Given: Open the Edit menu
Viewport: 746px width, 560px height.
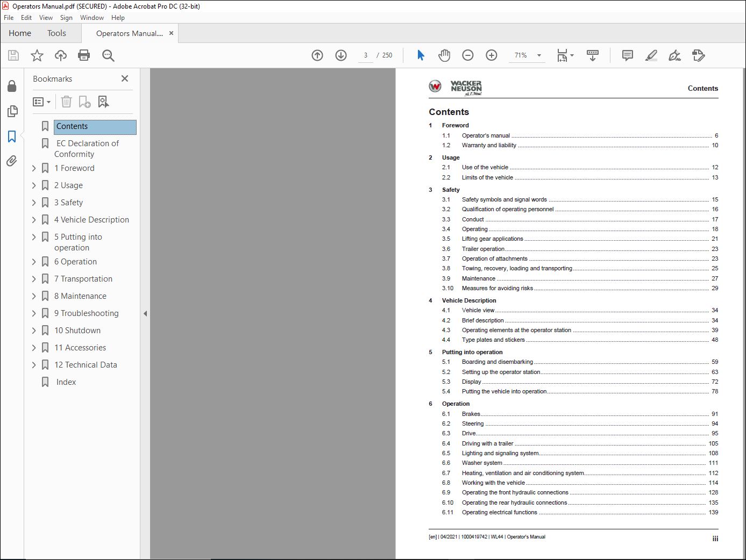Looking at the screenshot, I should 26,18.
